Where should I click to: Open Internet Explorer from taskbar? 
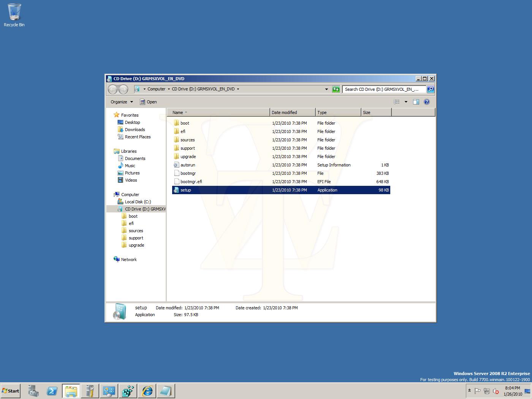click(147, 391)
